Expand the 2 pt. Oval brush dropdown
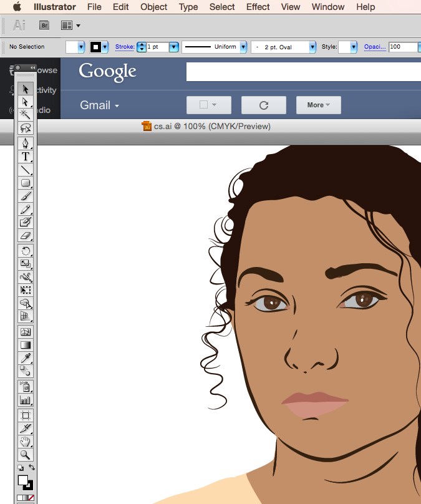Image resolution: width=421 pixels, height=504 pixels. click(312, 47)
